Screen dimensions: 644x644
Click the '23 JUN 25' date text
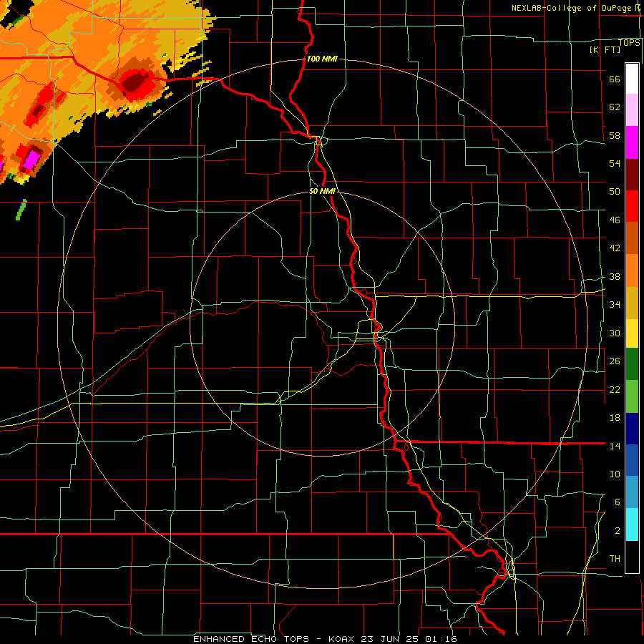coord(391,639)
